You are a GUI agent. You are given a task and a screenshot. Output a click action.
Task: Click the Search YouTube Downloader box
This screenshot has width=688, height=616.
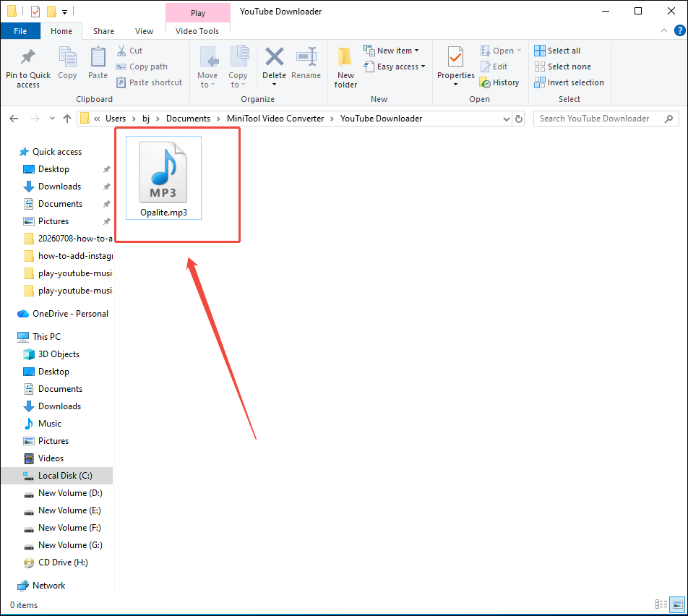[x=606, y=119]
